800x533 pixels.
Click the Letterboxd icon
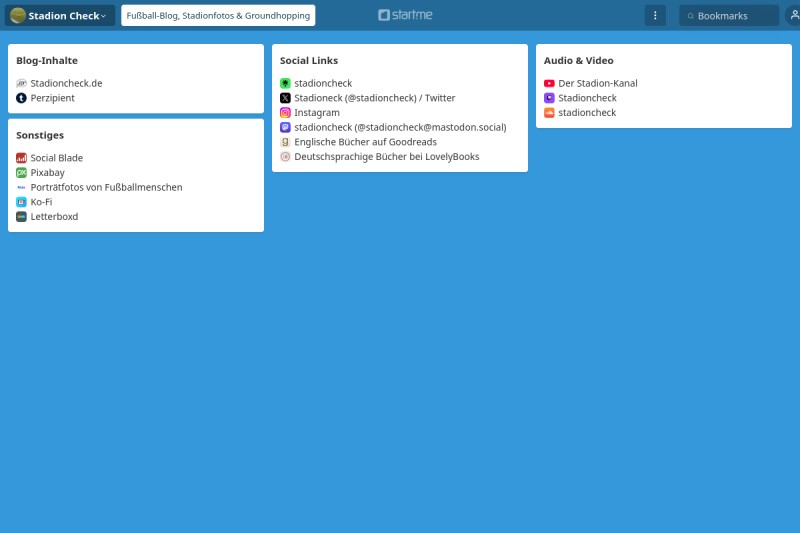(x=21, y=217)
